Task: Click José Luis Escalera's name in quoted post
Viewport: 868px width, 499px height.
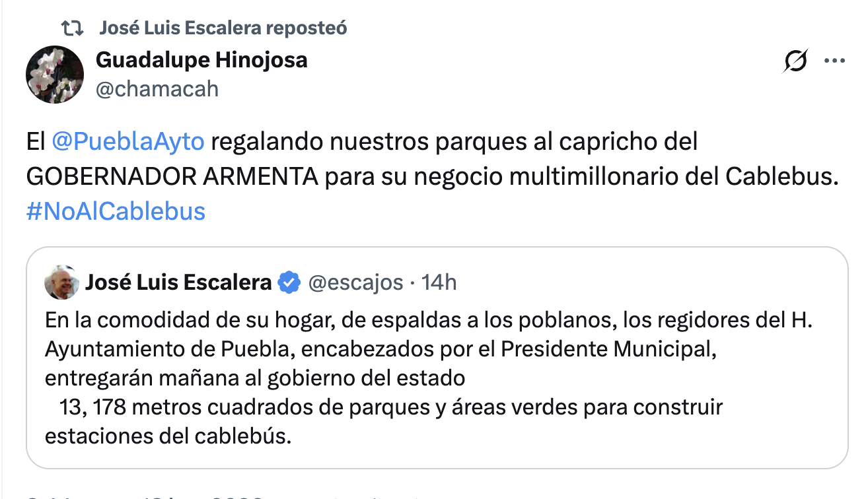Action: (x=178, y=283)
